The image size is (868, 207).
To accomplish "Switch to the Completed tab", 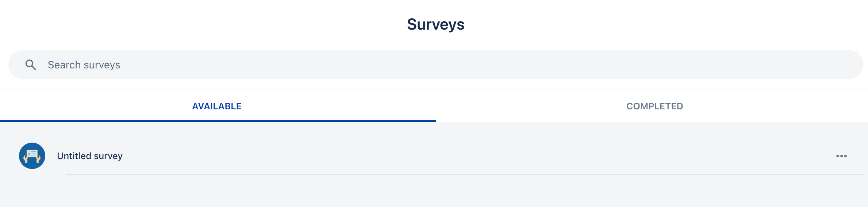I will [654, 106].
